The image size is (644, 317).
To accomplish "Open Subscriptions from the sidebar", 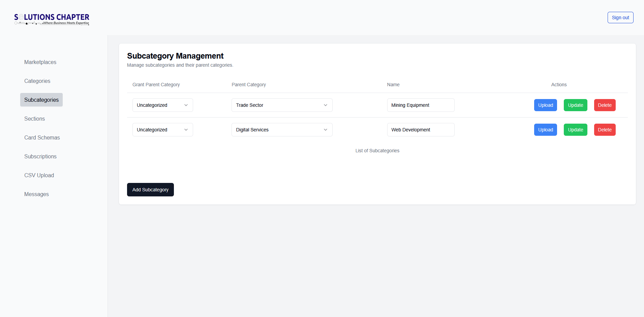I will 40,156.
